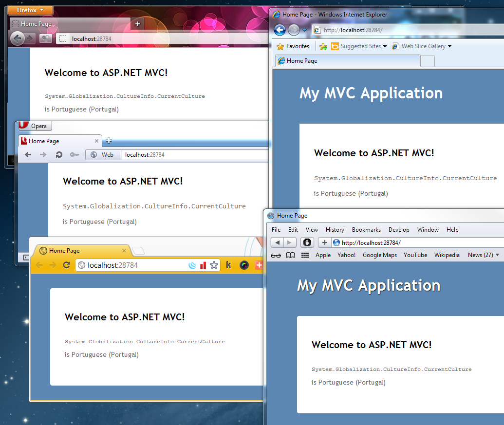Select the Home Page tab in Firefox
This screenshot has height=425, width=504.
tap(71, 24)
